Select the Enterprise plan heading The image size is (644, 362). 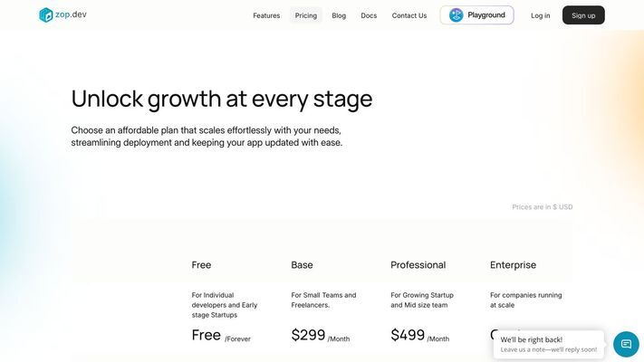[x=513, y=265]
